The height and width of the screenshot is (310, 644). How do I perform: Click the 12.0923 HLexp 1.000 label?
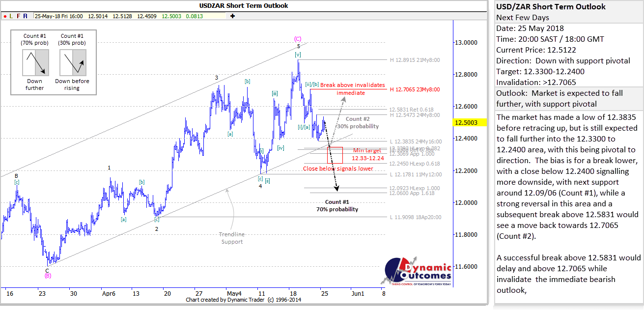(415, 188)
